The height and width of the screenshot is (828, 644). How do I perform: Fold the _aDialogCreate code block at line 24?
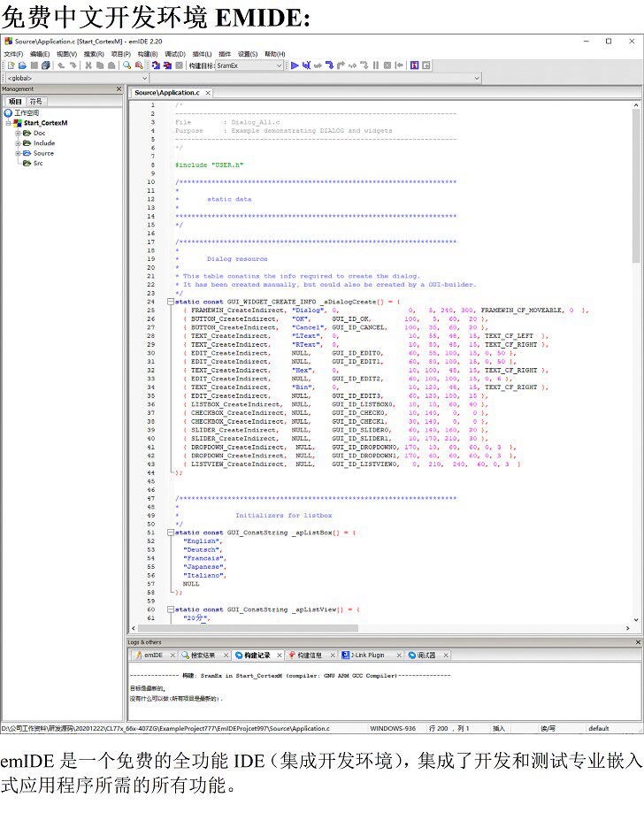170,302
